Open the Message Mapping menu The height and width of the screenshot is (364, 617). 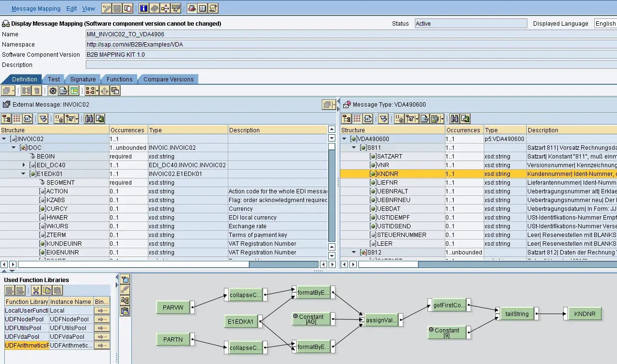35,8
